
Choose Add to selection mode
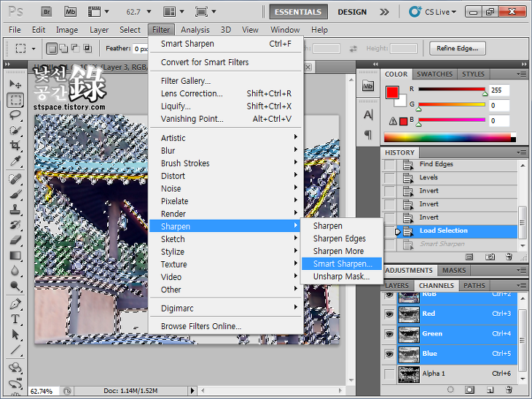click(64, 49)
